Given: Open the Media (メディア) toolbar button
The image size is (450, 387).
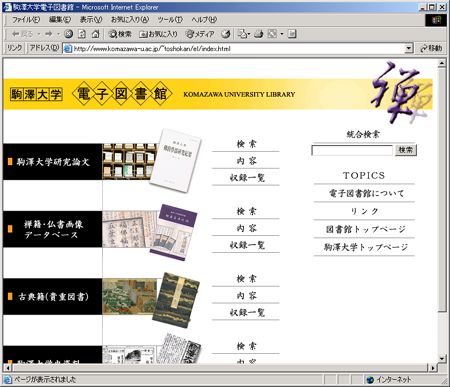Looking at the screenshot, I should [x=199, y=34].
